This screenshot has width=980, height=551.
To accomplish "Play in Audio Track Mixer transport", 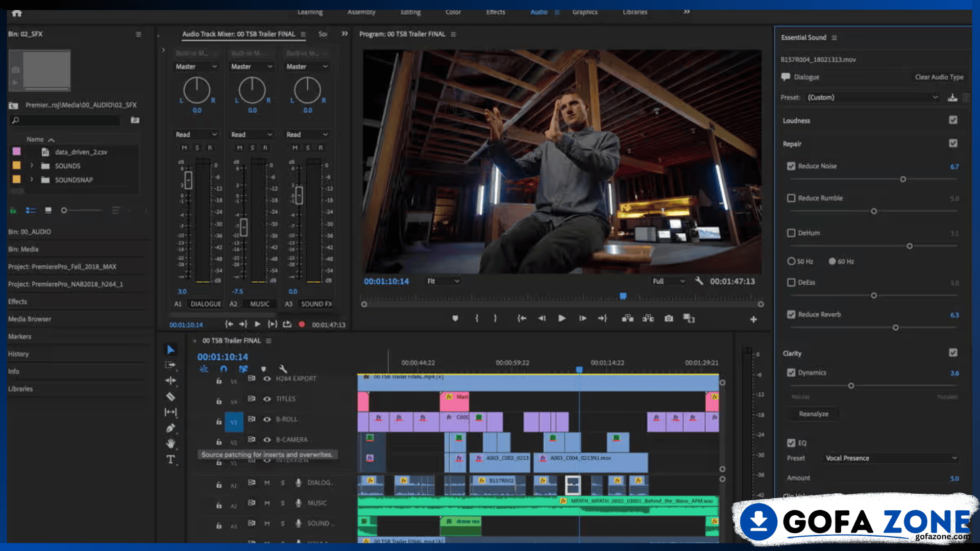I will coord(258,324).
